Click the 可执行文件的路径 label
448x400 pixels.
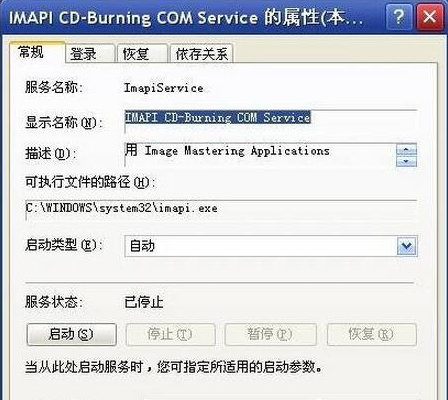90,182
